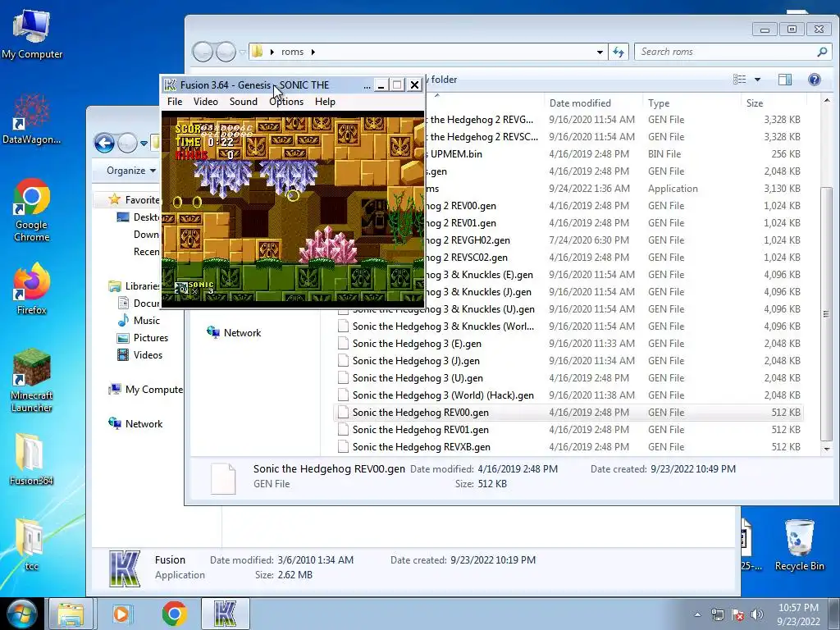840x630 pixels.
Task: Open Chrome from the taskbar
Action: click(174, 614)
